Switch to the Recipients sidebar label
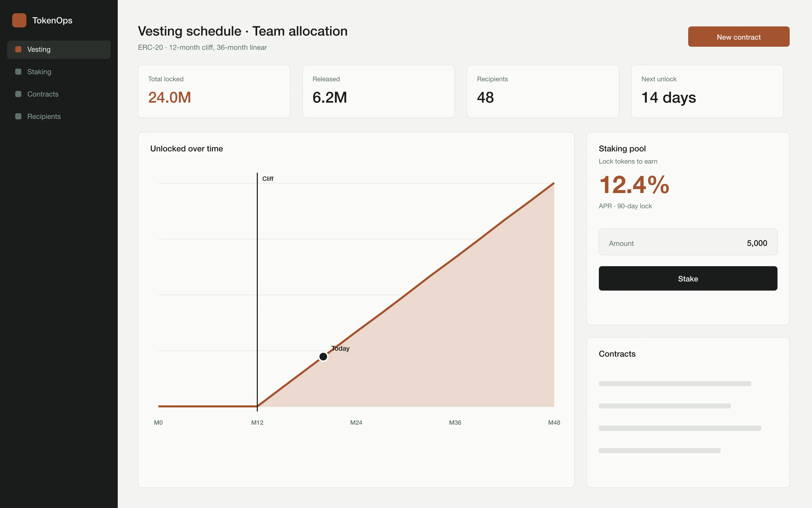This screenshot has width=812, height=508. [x=44, y=116]
